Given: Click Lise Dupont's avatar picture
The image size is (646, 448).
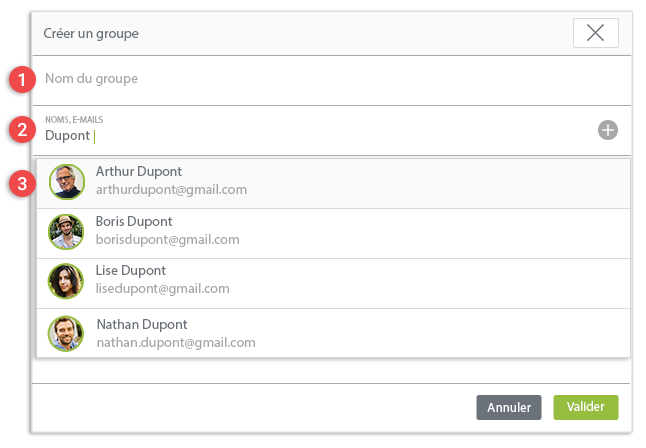Looking at the screenshot, I should pos(66,281).
